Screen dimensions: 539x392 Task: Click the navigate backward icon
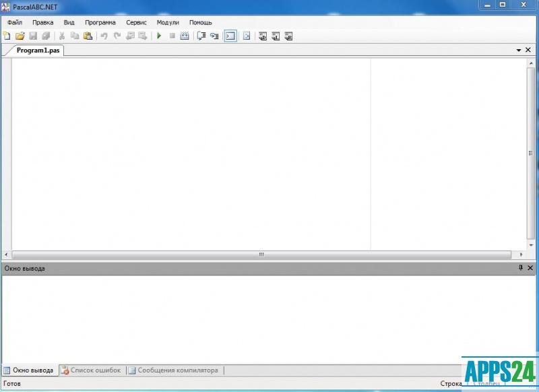[x=130, y=36]
